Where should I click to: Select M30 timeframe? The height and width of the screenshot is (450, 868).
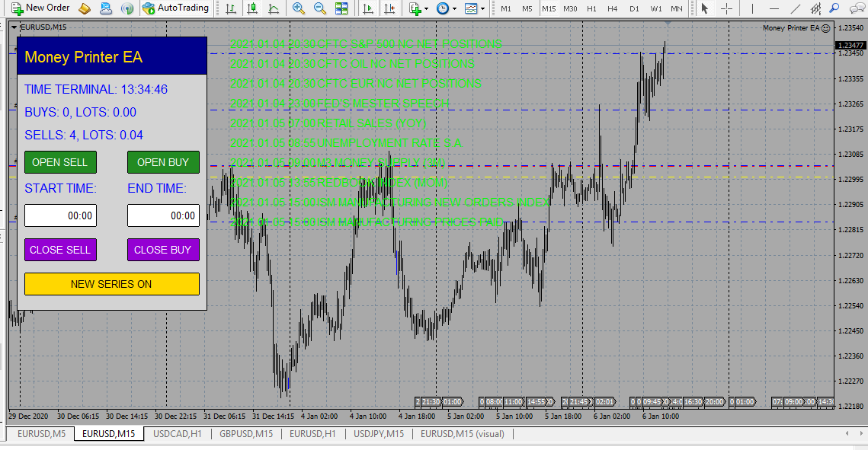(x=570, y=9)
